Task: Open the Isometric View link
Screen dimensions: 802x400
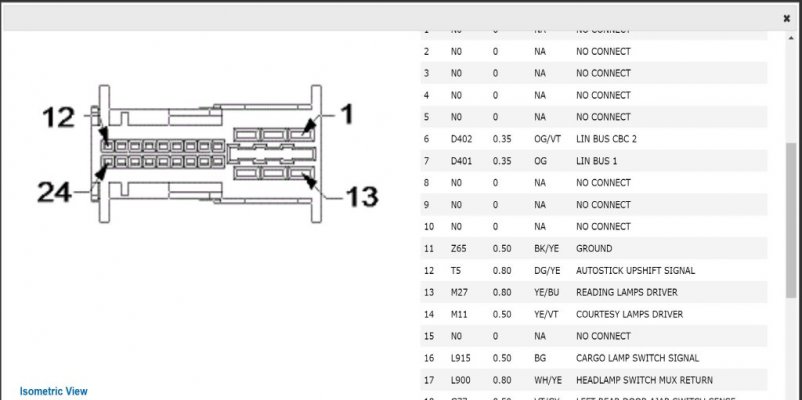Action: (x=54, y=391)
